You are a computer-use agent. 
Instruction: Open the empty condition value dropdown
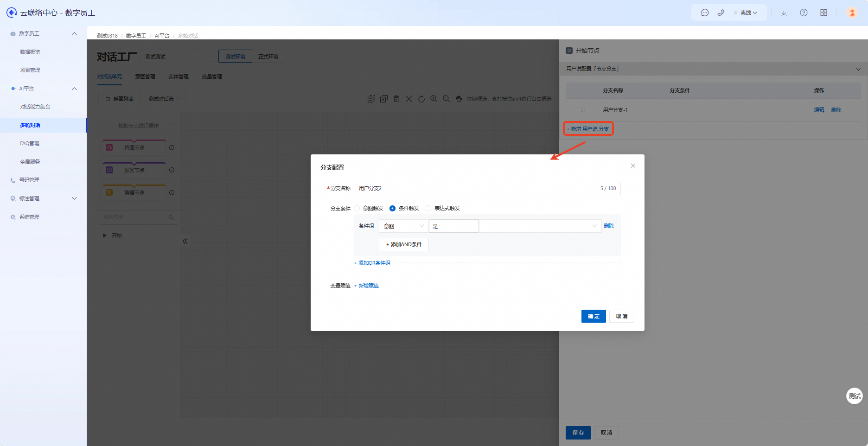(540, 226)
